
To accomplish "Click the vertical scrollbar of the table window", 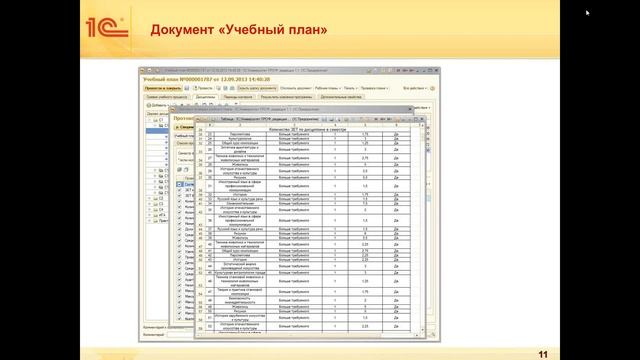I will 422,228.
